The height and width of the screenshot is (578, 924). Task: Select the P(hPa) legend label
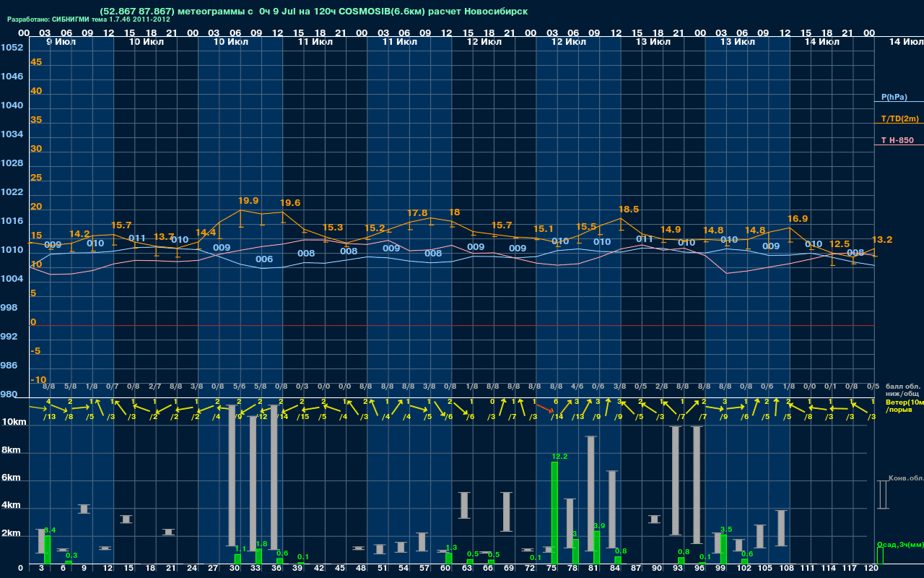tap(894, 97)
